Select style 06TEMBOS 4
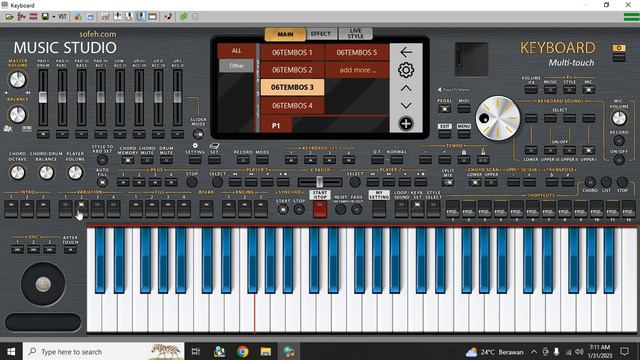Image resolution: width=640 pixels, height=360 pixels. [292, 105]
